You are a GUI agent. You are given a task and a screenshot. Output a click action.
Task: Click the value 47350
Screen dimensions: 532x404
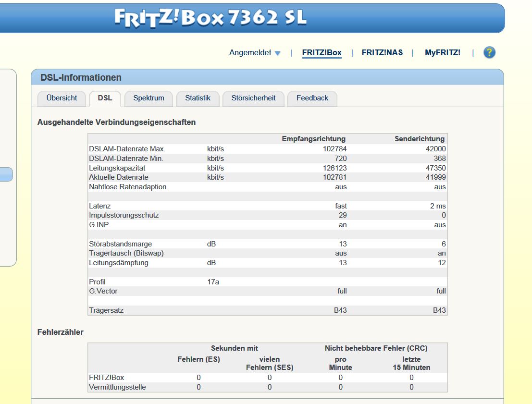pos(435,168)
